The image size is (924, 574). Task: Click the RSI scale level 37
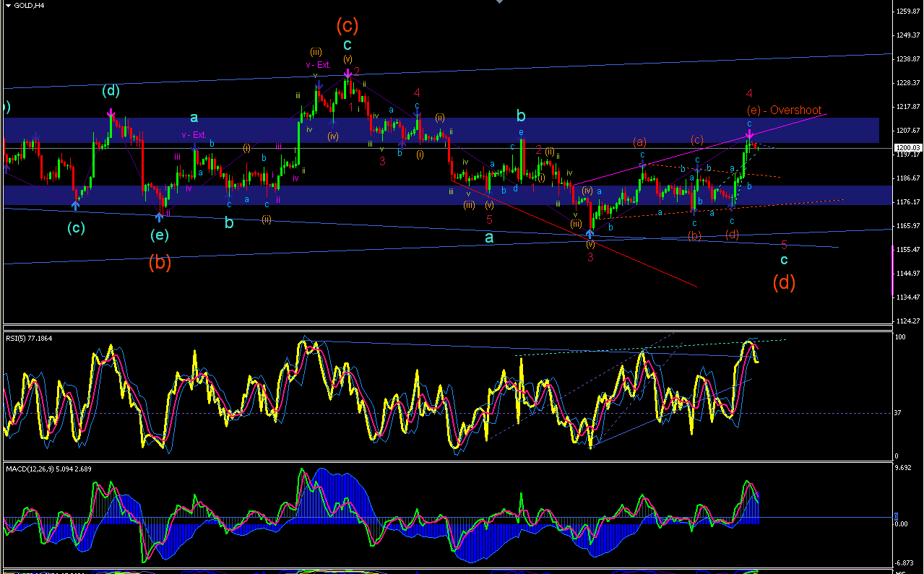pyautogui.click(x=899, y=413)
